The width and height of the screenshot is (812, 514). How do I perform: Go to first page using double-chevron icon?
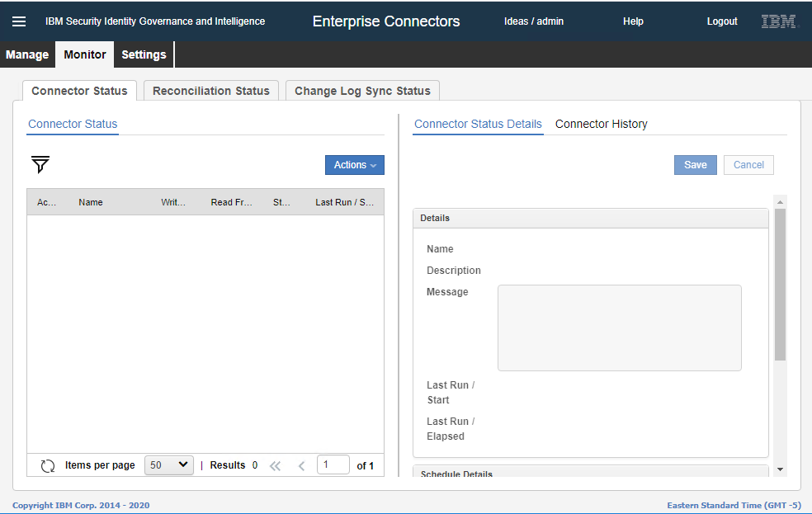(275, 465)
